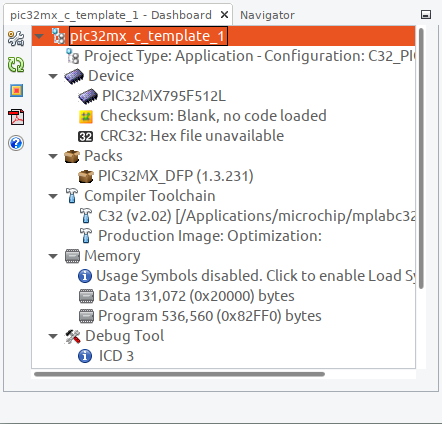
Task: Click the project icon beside pic32mx_c_template_1
Action: click(59, 36)
